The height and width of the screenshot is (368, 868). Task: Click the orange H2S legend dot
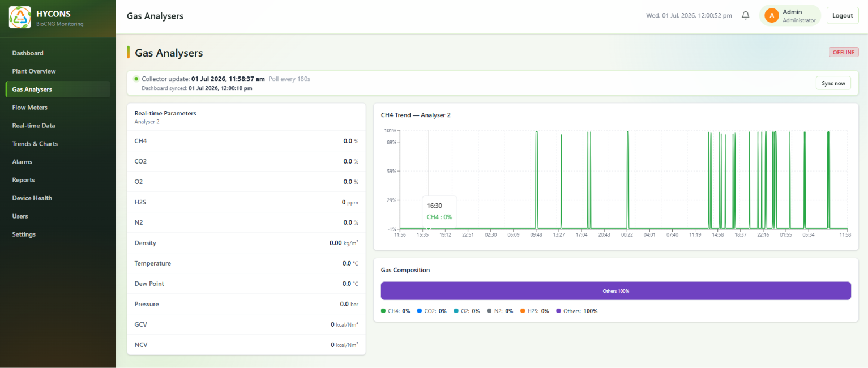pos(523,311)
